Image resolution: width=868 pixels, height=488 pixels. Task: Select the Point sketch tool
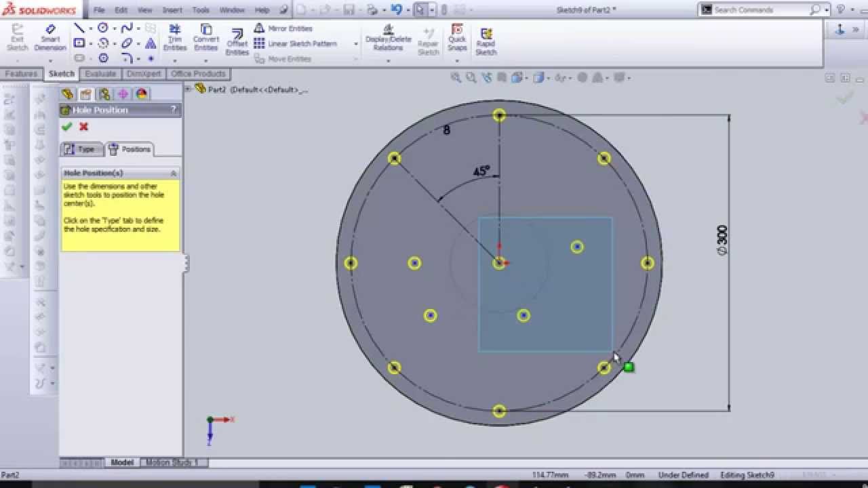151,58
